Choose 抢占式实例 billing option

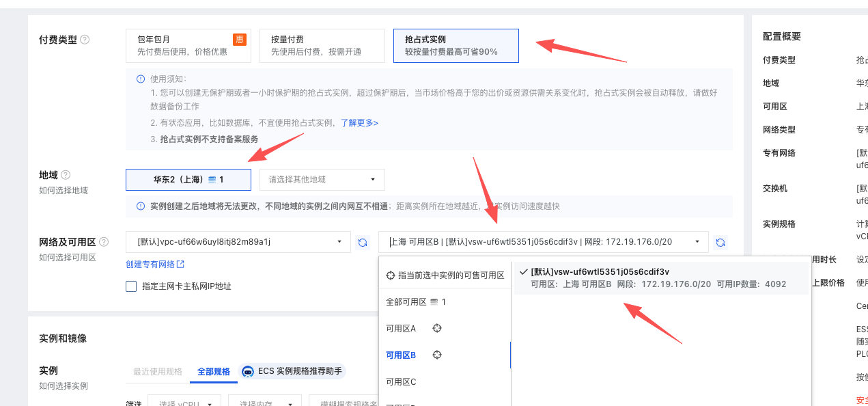click(456, 46)
